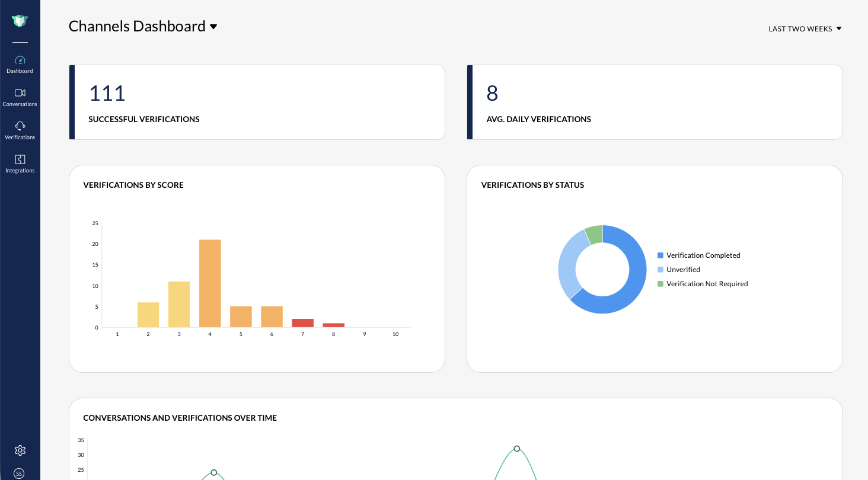868x480 pixels.
Task: Expand the Channels Dashboard dropdown arrow
Action: tap(213, 27)
